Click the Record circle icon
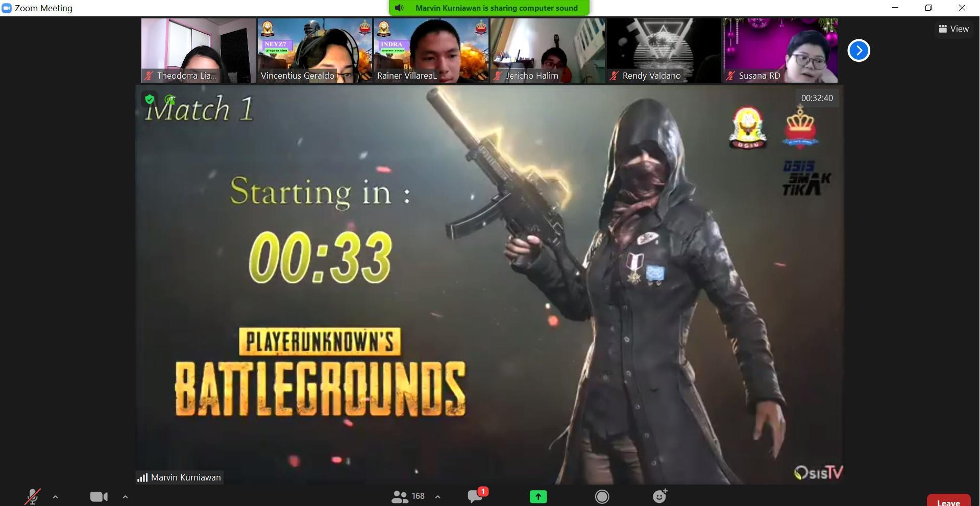This screenshot has width=980, height=506. pyautogui.click(x=602, y=496)
